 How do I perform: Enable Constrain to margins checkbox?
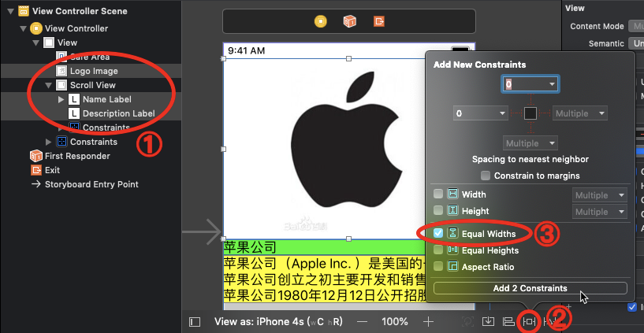pyautogui.click(x=486, y=176)
